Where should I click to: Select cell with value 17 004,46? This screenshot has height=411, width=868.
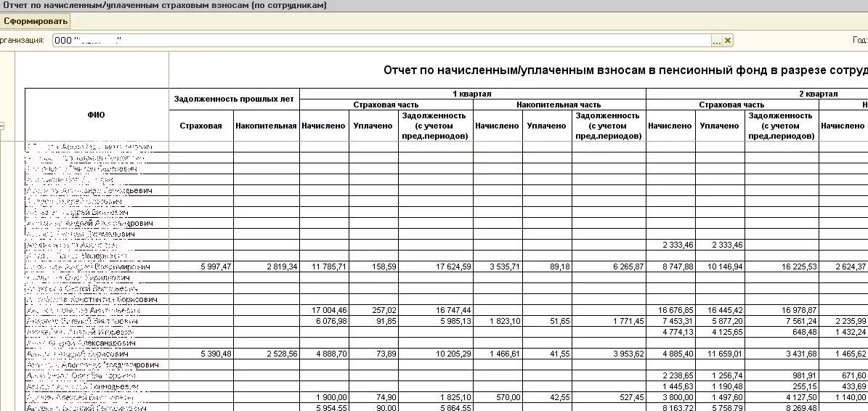pyautogui.click(x=325, y=310)
